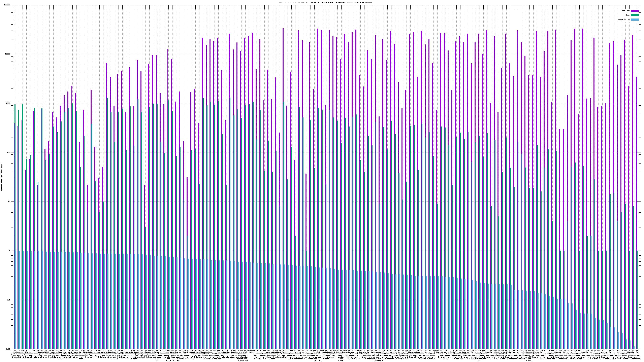
Task: Select the 'Score (0..1)' legend label
Action: (624, 20)
